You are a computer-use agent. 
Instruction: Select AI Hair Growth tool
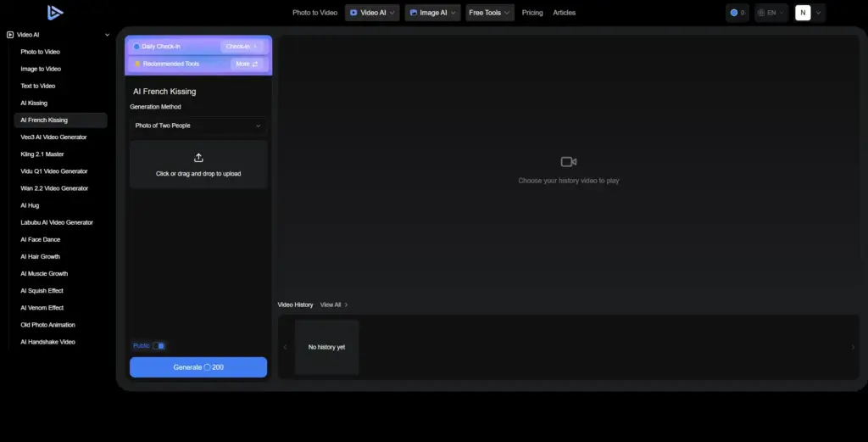point(41,256)
